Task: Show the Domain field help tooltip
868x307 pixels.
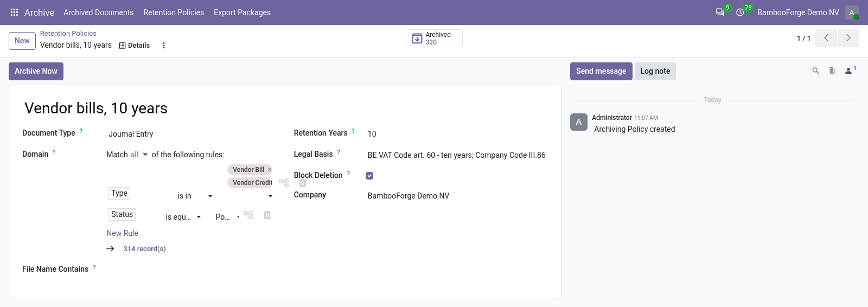Action: pos(54,152)
